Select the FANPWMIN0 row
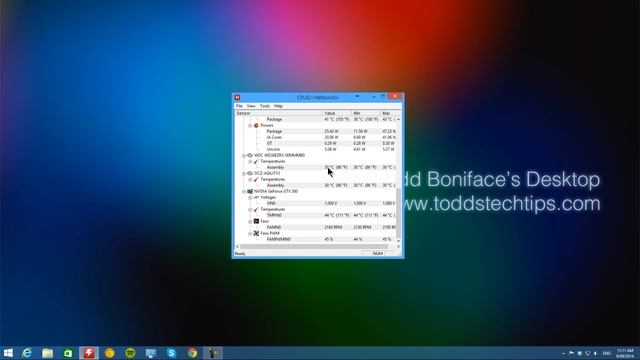640x360 pixels. click(x=315, y=239)
